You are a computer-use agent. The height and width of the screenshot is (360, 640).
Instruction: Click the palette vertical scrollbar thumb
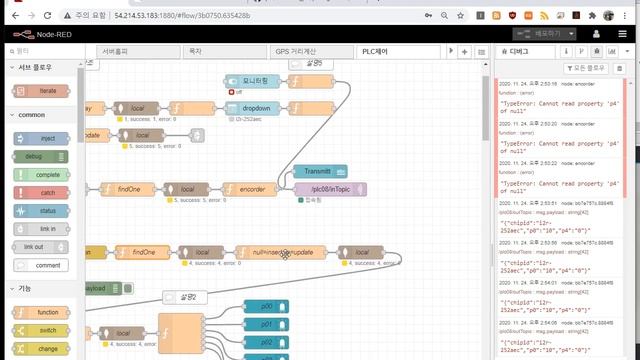80,105
